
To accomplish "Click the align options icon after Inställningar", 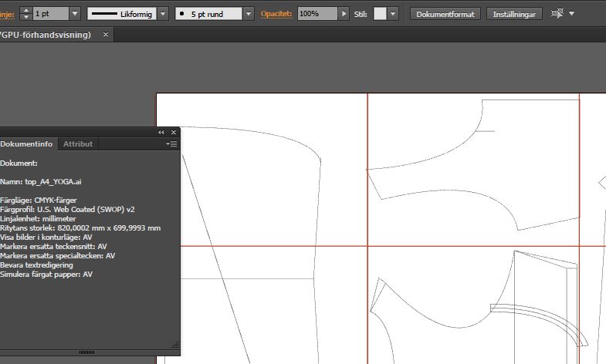I will (557, 14).
